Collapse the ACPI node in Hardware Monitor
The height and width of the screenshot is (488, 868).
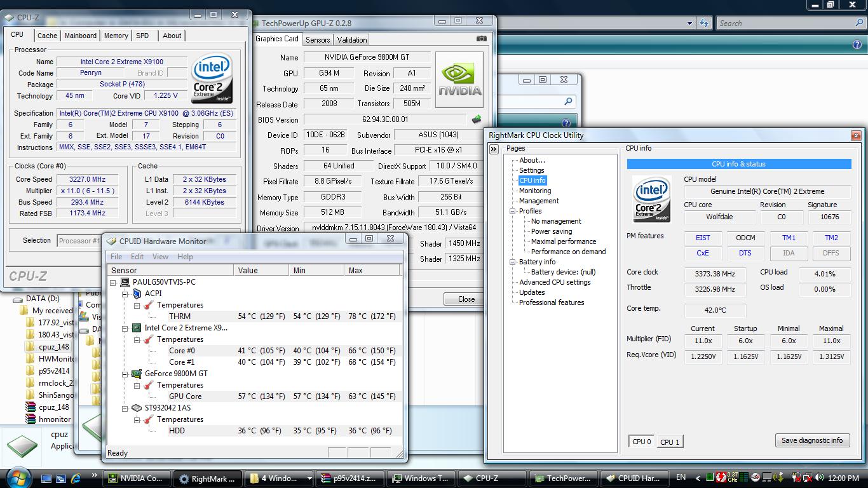point(125,294)
